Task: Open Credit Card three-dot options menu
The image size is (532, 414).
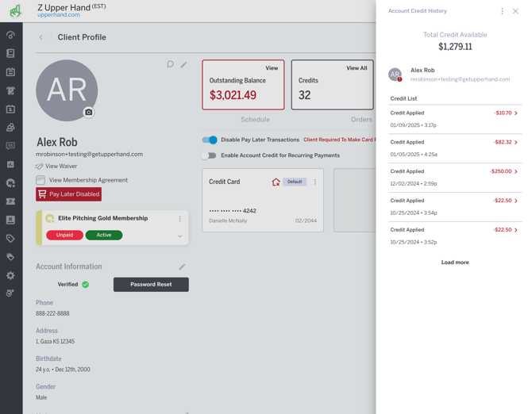Action: (x=315, y=182)
